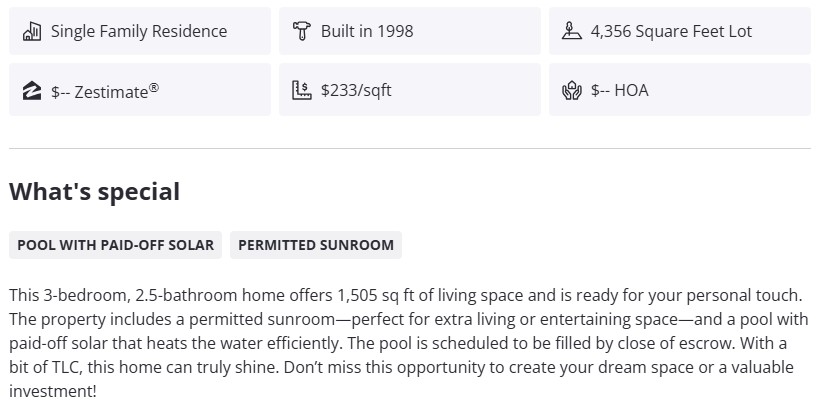Click the lot size icon beside 4,356 Square Feet
The image size is (834, 408).
point(571,31)
